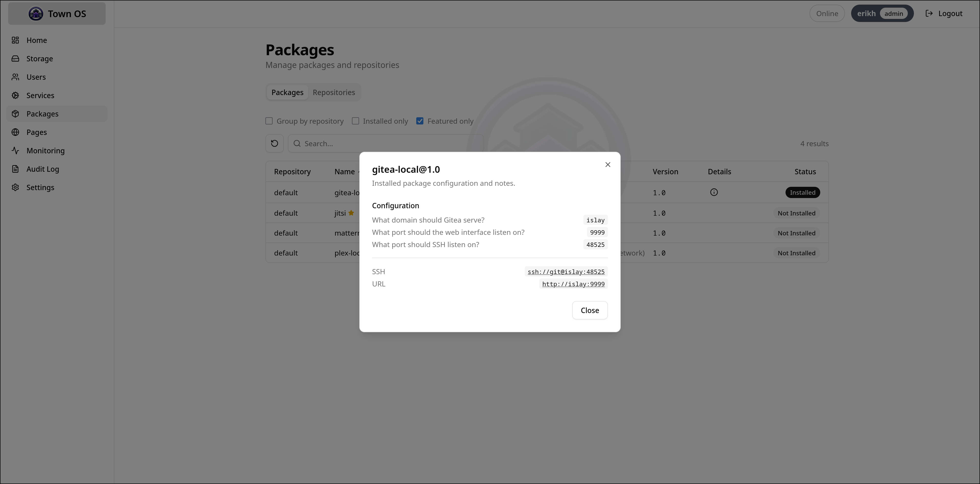Viewport: 980px width, 484px height.
Task: Switch to the Repositories tab
Action: pyautogui.click(x=334, y=93)
